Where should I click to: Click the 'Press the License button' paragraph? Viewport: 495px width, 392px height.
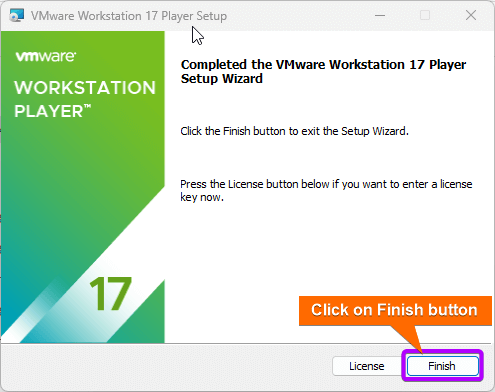(x=326, y=190)
